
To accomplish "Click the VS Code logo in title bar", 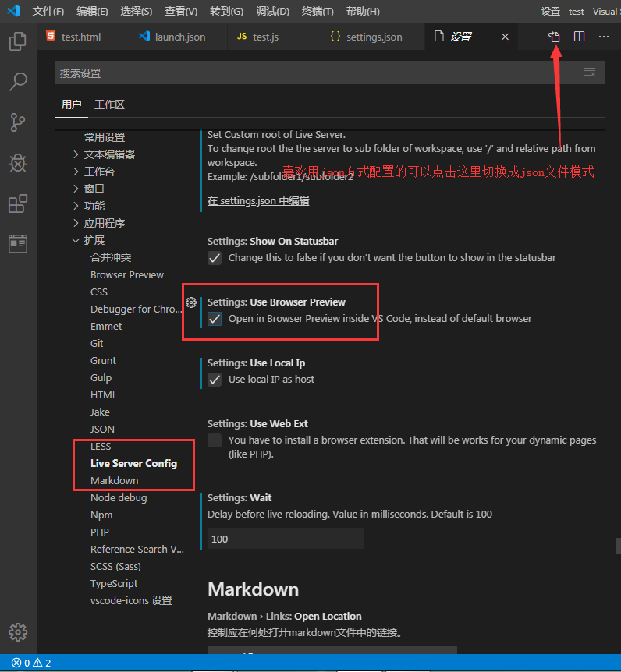I will pos(13,11).
